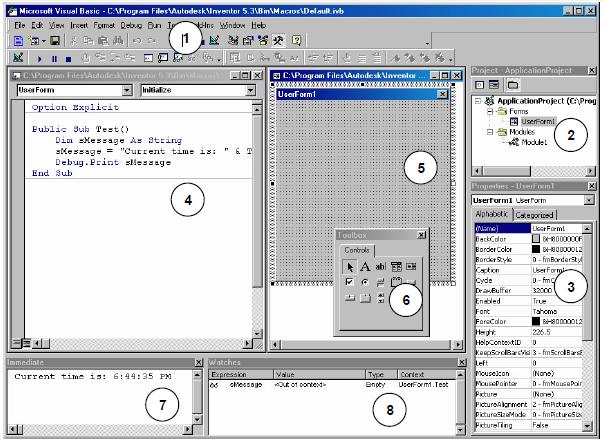Toggle Full Module View button at code window bottom
Viewport: 604px width, 443px height.
(26, 343)
